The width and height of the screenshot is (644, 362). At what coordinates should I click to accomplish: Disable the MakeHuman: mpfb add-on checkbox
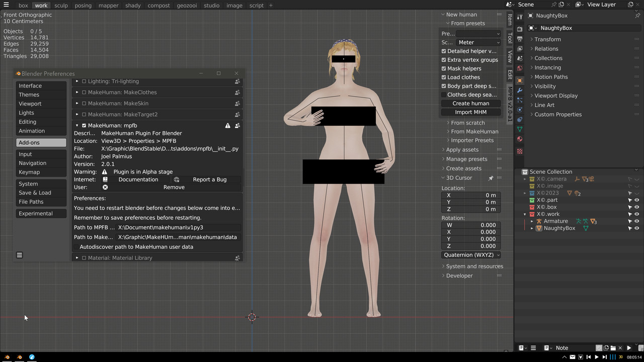(x=84, y=126)
